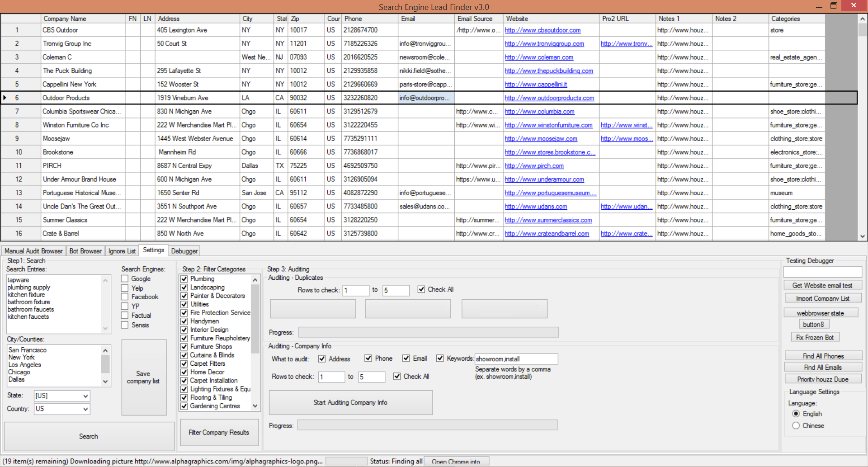This screenshot has width=868, height=467.
Task: Tick the Sensis checkbox
Action: pos(125,325)
